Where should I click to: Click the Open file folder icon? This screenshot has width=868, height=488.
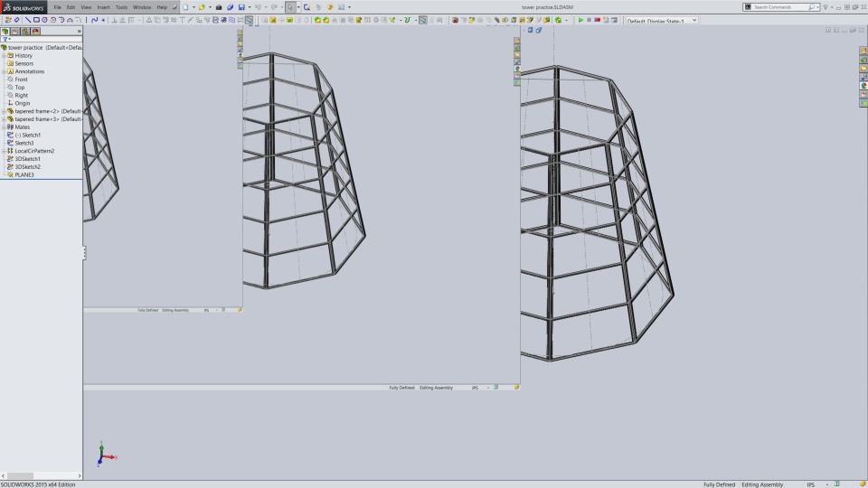coord(202,7)
